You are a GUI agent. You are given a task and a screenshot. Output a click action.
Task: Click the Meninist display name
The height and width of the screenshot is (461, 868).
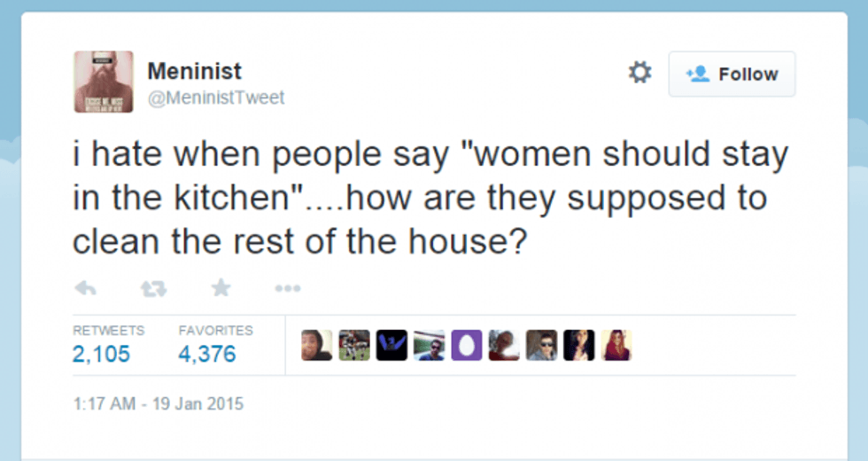[194, 71]
